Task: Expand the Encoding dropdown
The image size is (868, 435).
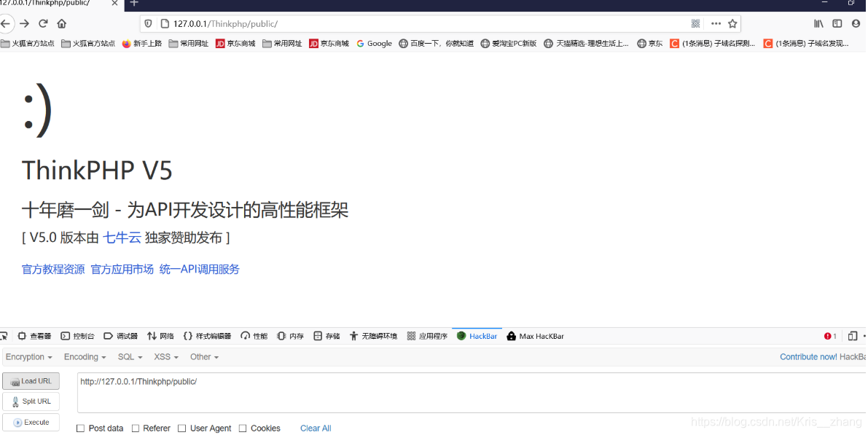Action: pyautogui.click(x=85, y=357)
